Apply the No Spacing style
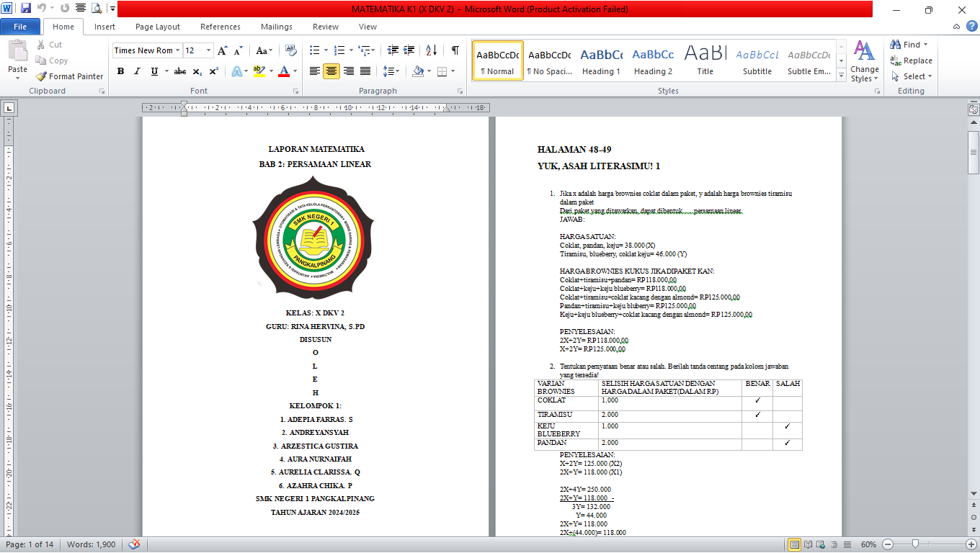 click(x=549, y=60)
